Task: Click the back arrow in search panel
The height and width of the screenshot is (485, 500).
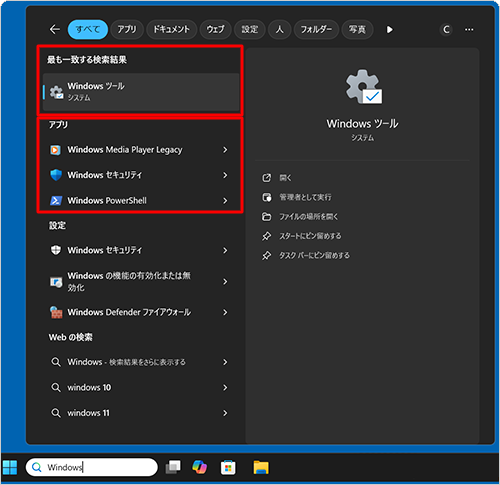Action: coord(55,29)
